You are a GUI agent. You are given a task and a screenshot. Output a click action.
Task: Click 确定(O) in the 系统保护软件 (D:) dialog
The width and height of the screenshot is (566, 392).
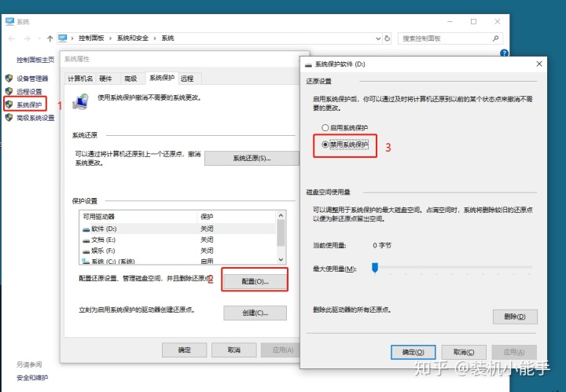(413, 352)
